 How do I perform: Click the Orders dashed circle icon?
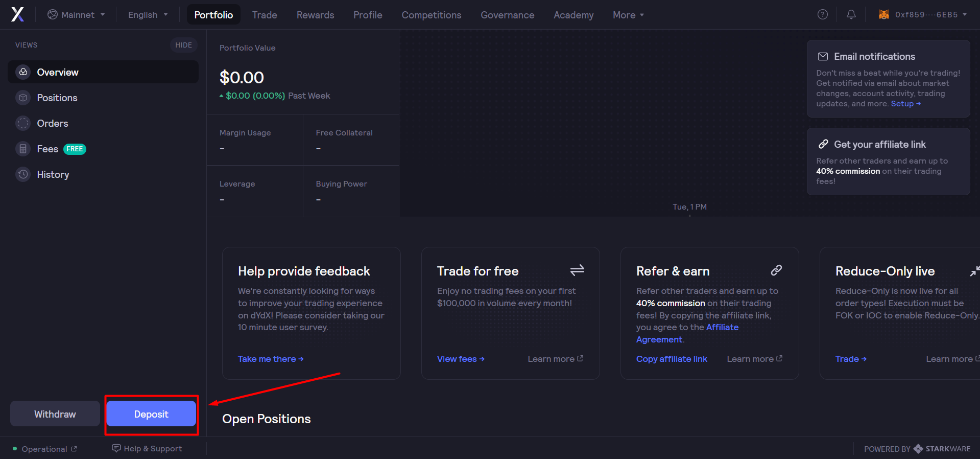pyautogui.click(x=23, y=123)
